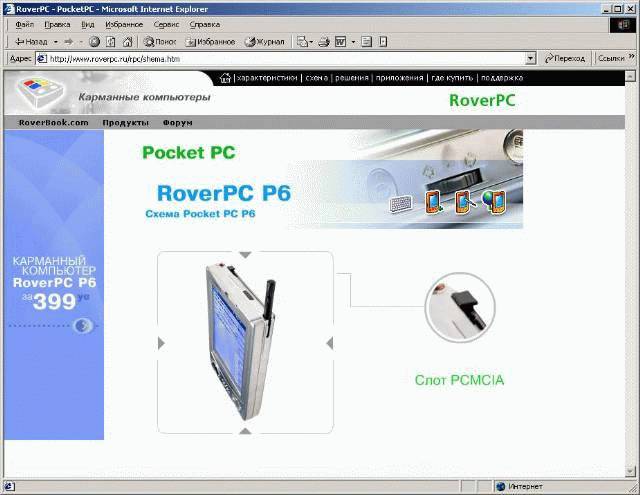Open the Word edit dropdown arrow

coord(353,42)
